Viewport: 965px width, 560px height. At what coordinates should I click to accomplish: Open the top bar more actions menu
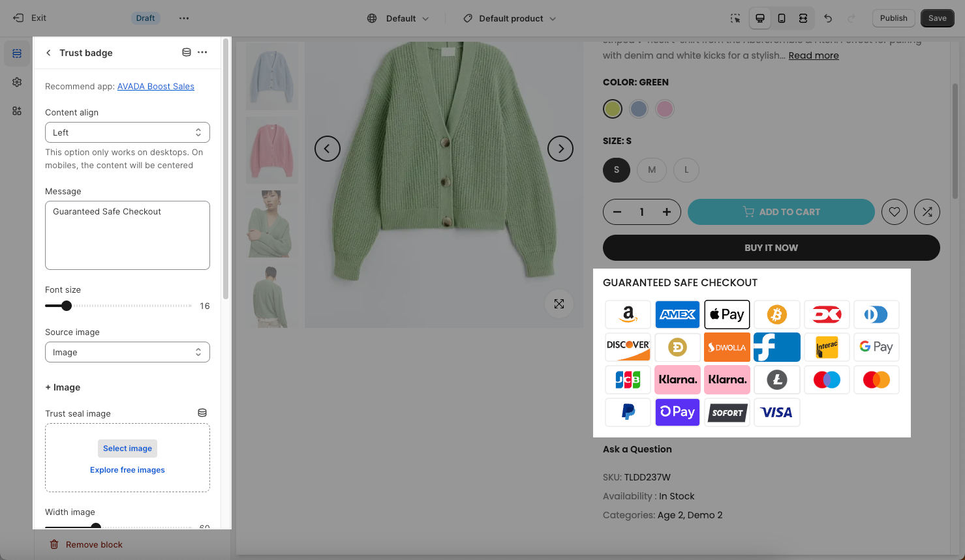[184, 18]
